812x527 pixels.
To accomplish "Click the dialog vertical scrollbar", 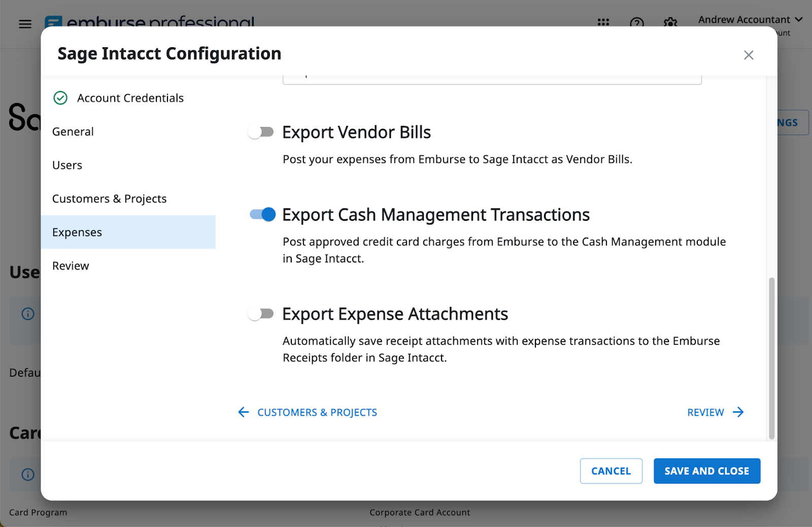I will point(772,358).
